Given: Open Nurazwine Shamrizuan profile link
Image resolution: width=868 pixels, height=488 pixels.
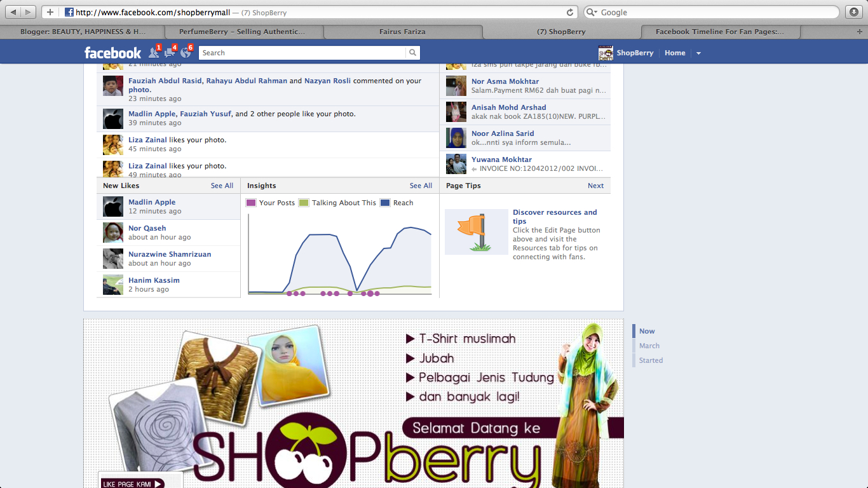Looking at the screenshot, I should click(170, 254).
